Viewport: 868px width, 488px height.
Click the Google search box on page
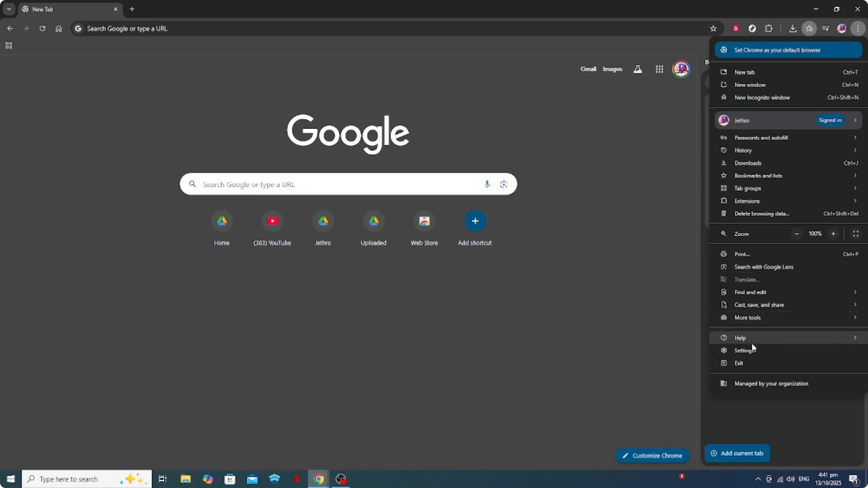348,184
